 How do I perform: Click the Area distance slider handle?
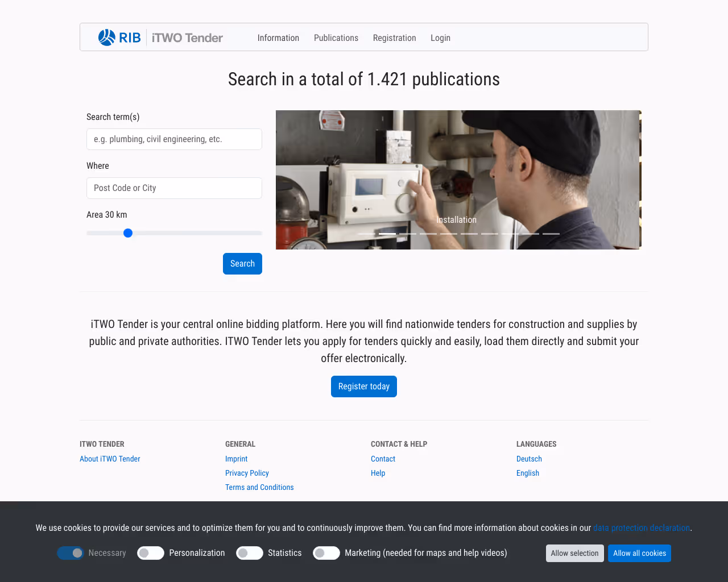pyautogui.click(x=128, y=233)
